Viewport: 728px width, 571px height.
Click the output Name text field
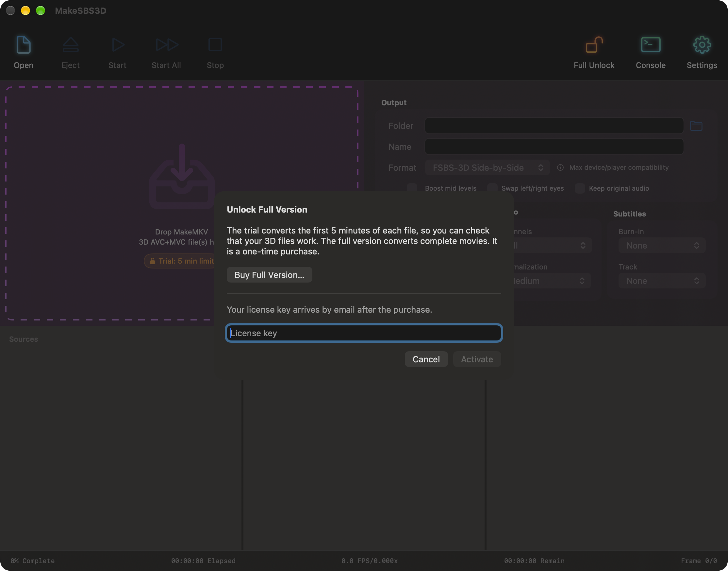[x=554, y=147]
